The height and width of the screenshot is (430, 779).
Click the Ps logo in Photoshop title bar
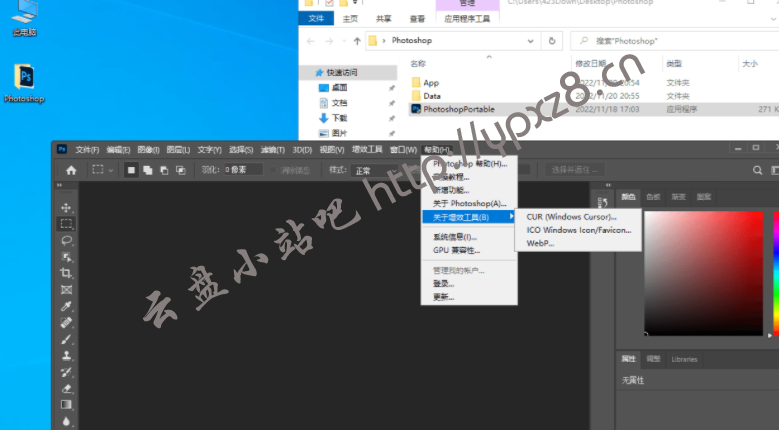(62, 149)
